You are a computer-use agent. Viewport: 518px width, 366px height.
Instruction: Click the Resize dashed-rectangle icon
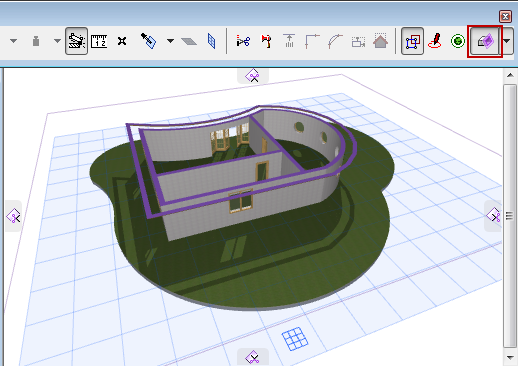tap(358, 42)
